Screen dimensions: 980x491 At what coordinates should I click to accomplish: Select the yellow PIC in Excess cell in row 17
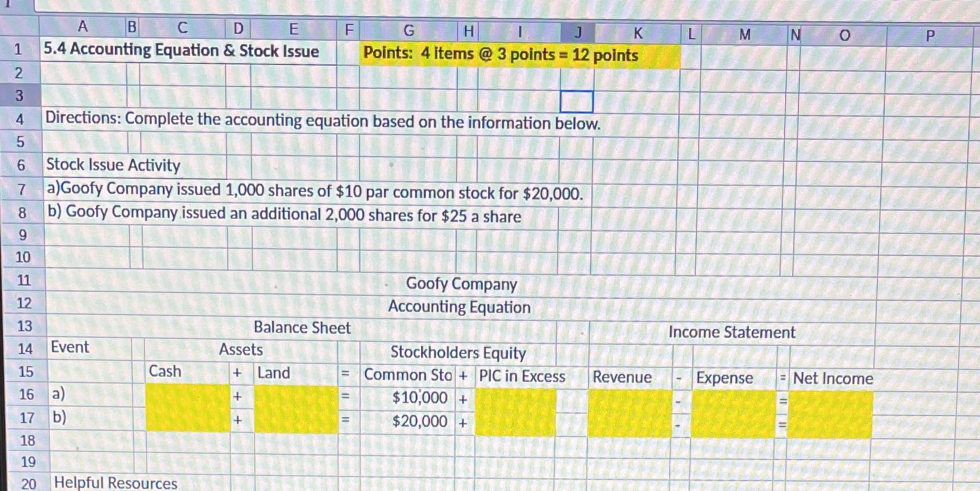pyautogui.click(x=515, y=424)
